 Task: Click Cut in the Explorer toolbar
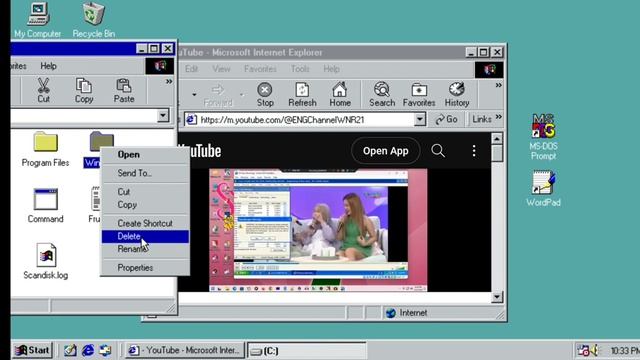(x=43, y=90)
